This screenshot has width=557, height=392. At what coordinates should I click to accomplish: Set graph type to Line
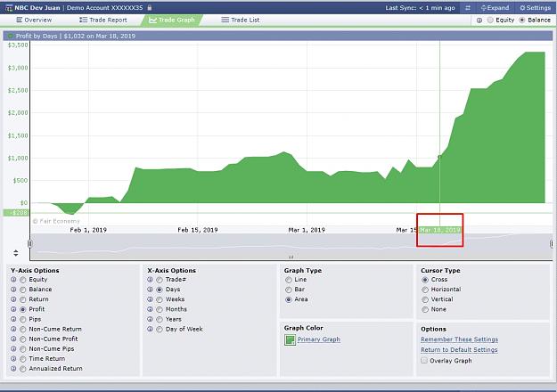[x=289, y=280]
